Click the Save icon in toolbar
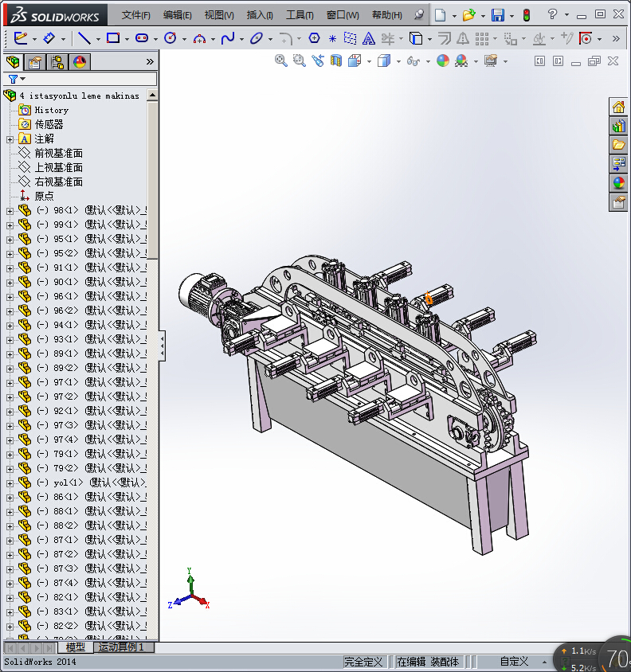Screen dimensions: 631x672 click(x=498, y=15)
